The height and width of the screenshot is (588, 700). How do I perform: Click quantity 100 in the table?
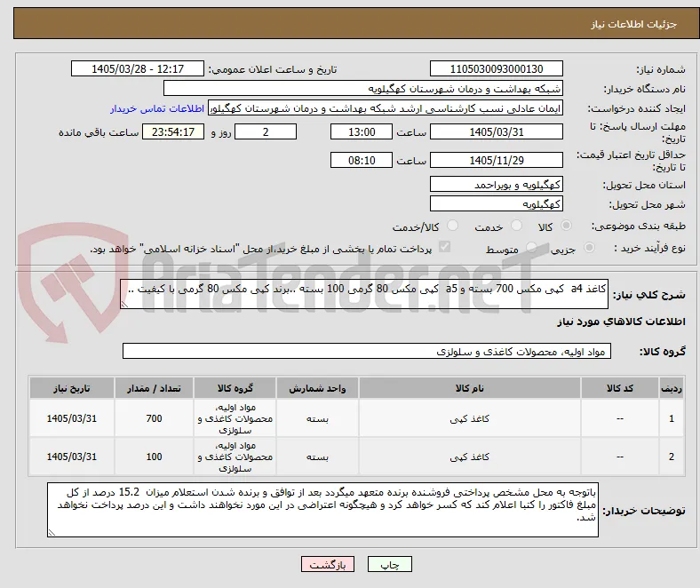[154, 457]
